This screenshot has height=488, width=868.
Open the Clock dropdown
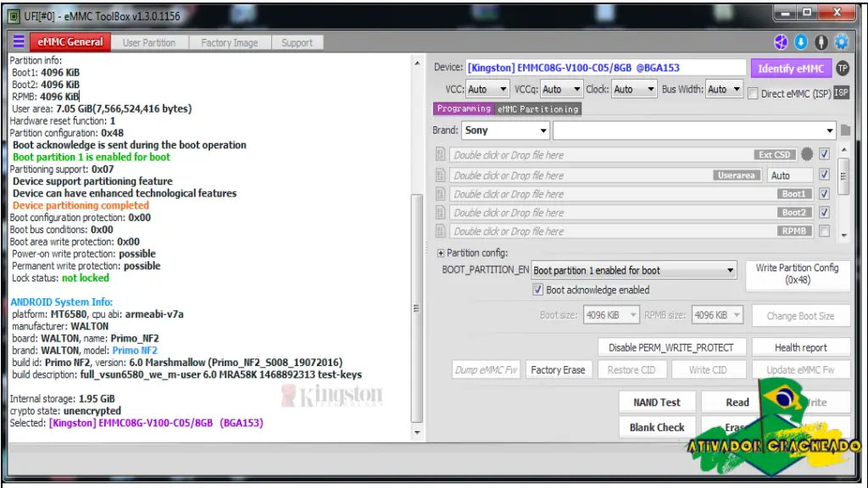[634, 89]
